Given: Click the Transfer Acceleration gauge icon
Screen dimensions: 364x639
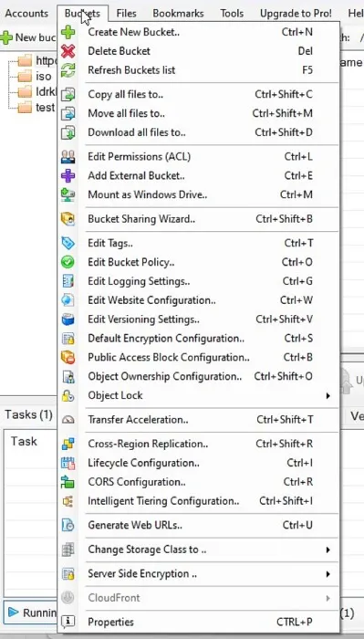Looking at the screenshot, I should (68, 420).
